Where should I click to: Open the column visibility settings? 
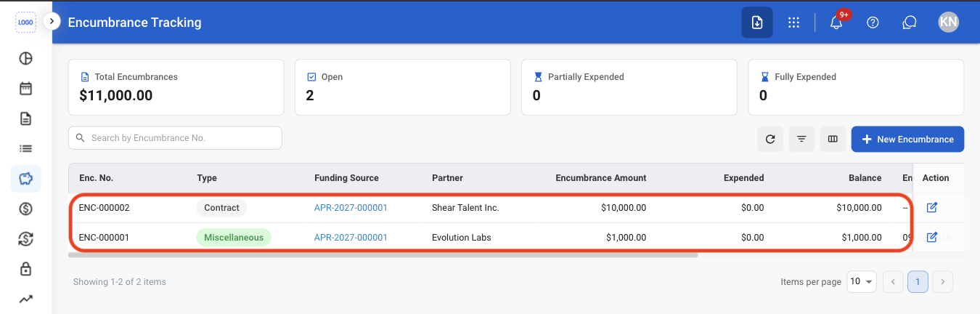[x=833, y=139]
